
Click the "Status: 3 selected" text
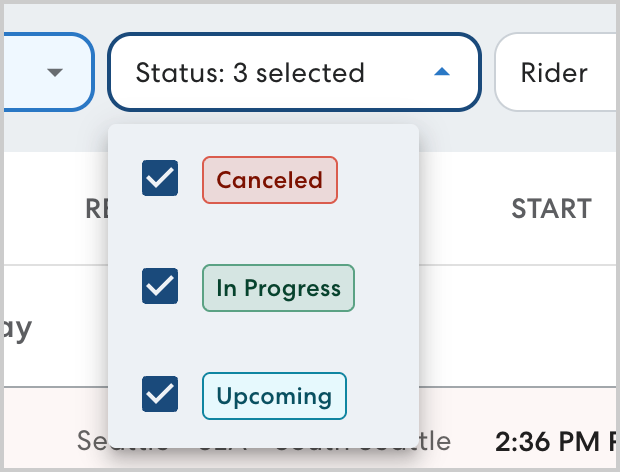click(250, 73)
